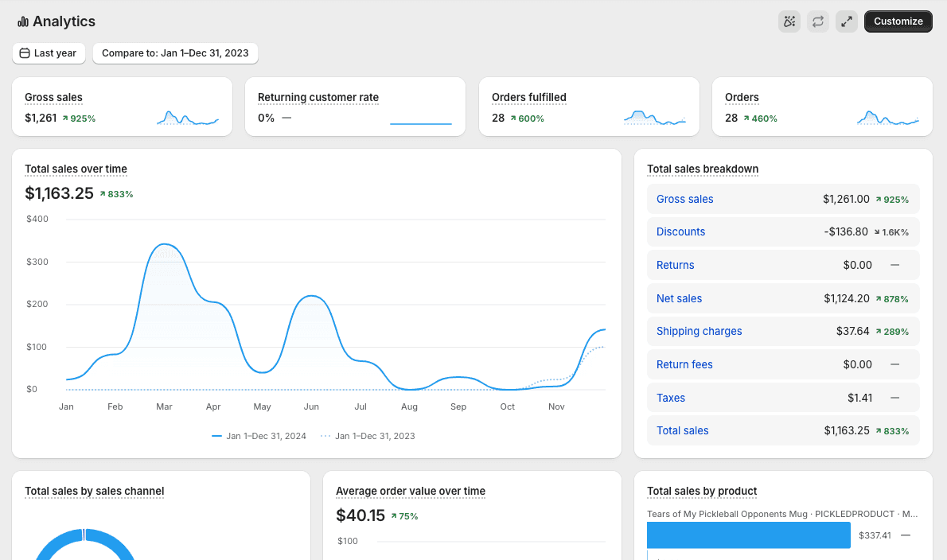Click the Returning customer rate card
The height and width of the screenshot is (560, 947).
(355, 107)
